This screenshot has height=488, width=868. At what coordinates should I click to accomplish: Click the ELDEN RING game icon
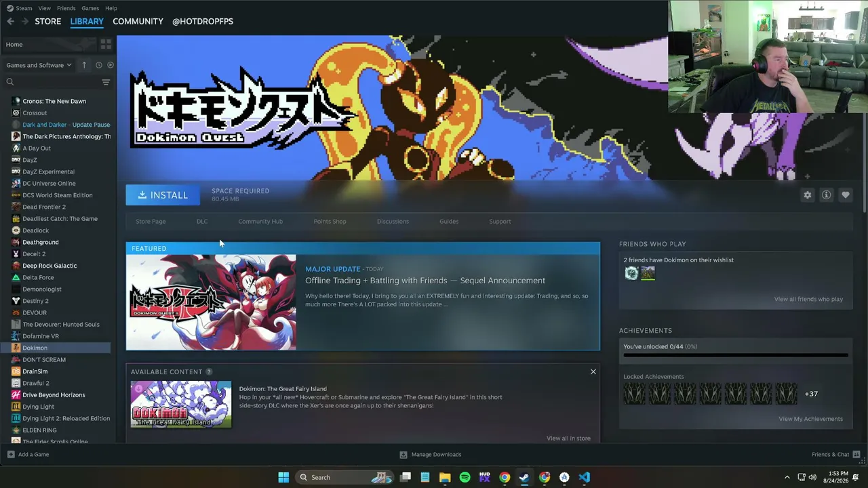click(x=16, y=430)
